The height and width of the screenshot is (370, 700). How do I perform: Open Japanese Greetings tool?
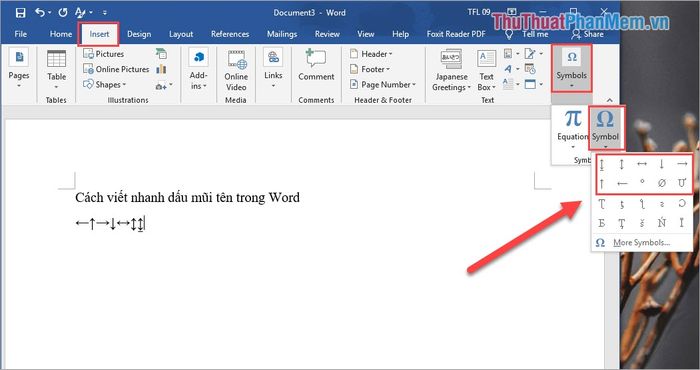click(x=451, y=71)
